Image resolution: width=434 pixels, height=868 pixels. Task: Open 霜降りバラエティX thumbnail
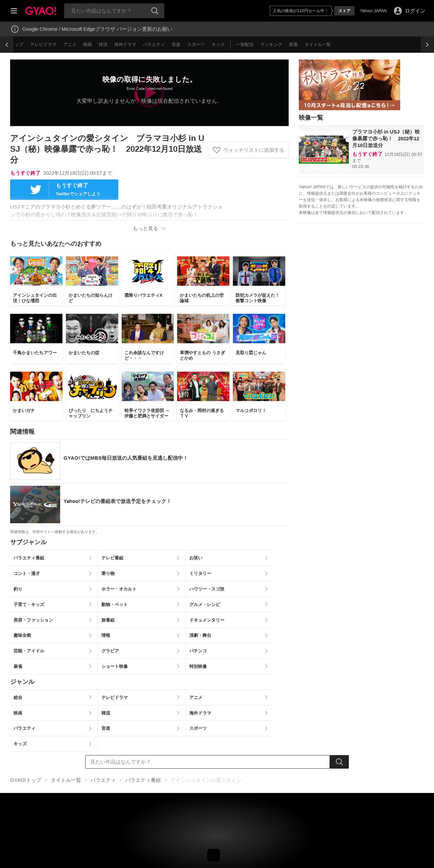point(148,271)
